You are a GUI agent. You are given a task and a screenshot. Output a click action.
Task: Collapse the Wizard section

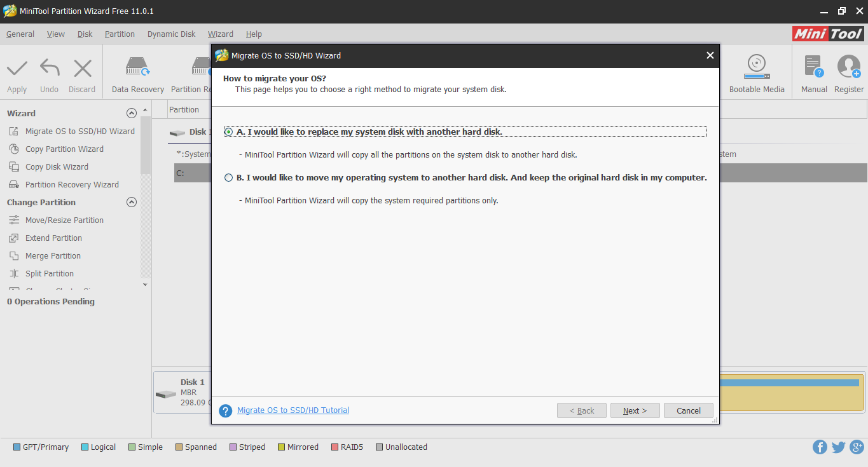coord(132,112)
